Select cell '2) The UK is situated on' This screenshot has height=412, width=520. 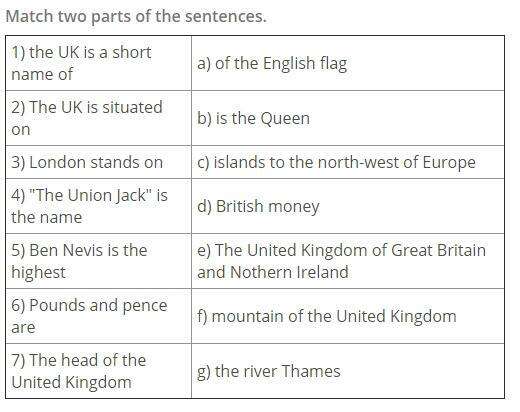point(99,118)
